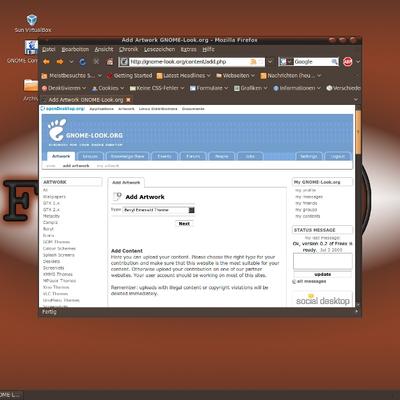400x400 pixels.
Task: Open the Extras menu
Action: 188,49
